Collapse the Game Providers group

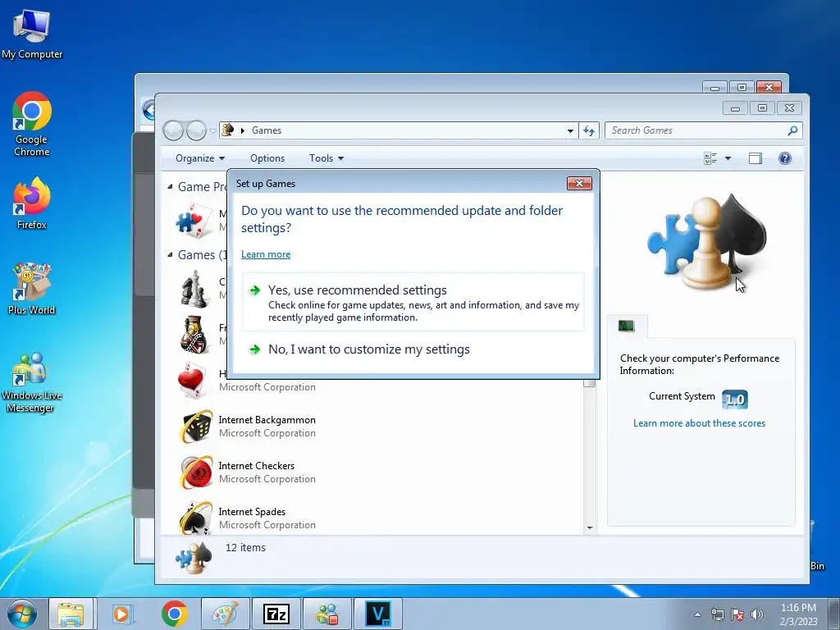pos(170,186)
